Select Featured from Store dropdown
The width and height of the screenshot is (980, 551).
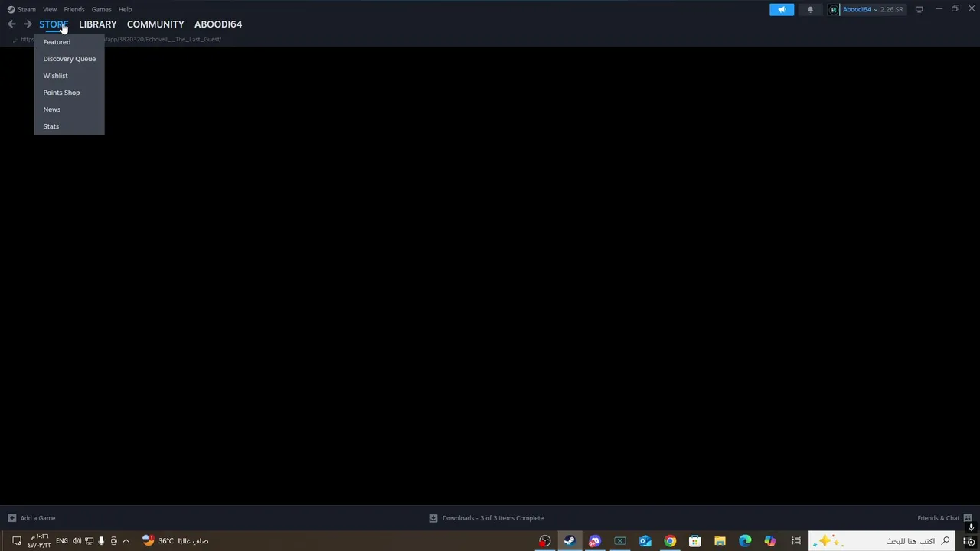tap(57, 42)
